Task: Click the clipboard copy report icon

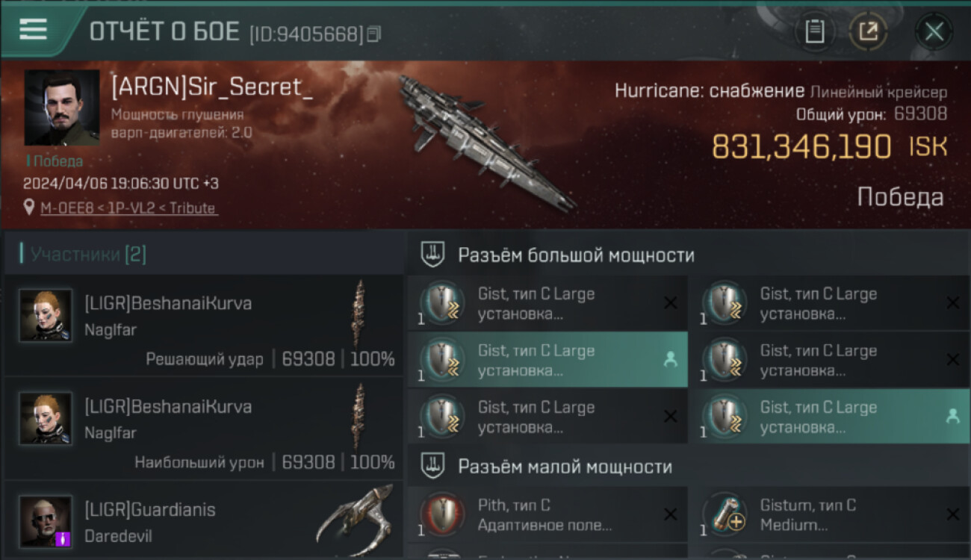Action: click(814, 31)
